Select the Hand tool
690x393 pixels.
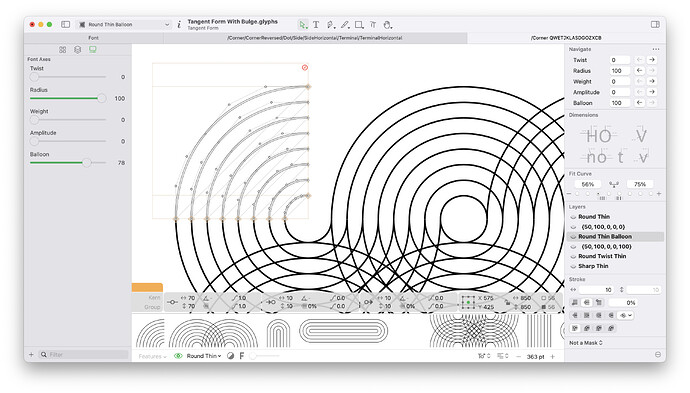[x=387, y=25]
